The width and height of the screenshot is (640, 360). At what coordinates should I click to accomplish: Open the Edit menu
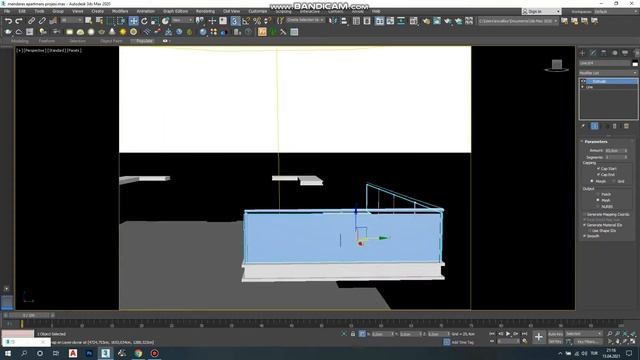point(22,11)
